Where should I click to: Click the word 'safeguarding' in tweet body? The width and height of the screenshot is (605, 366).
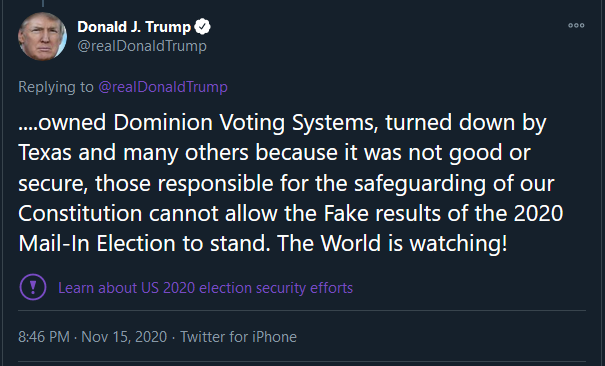(420, 183)
